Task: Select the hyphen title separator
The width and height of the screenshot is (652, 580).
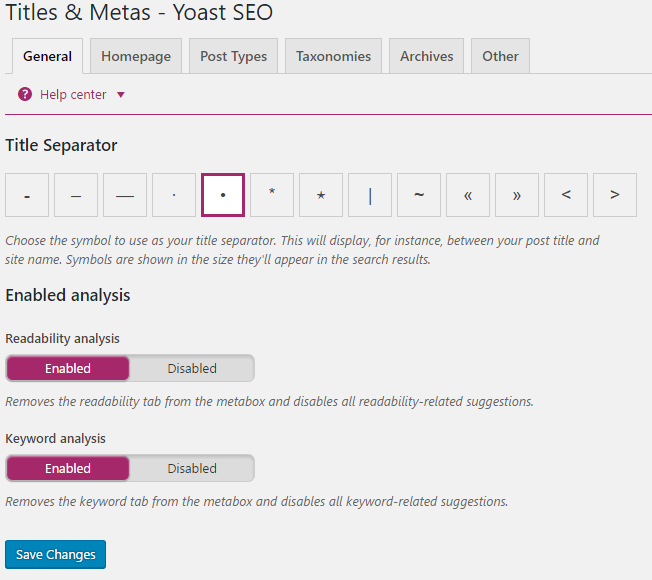Action: click(x=27, y=195)
